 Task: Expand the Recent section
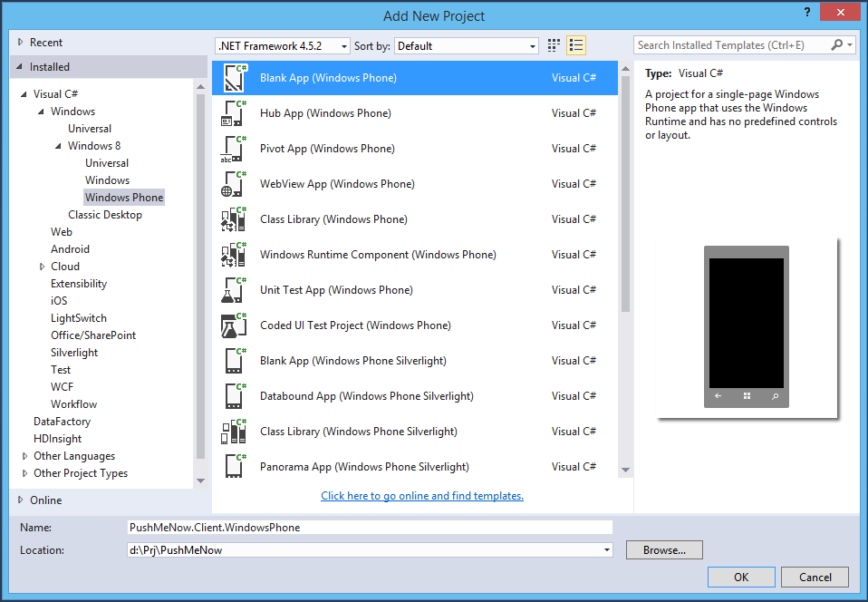point(21,42)
